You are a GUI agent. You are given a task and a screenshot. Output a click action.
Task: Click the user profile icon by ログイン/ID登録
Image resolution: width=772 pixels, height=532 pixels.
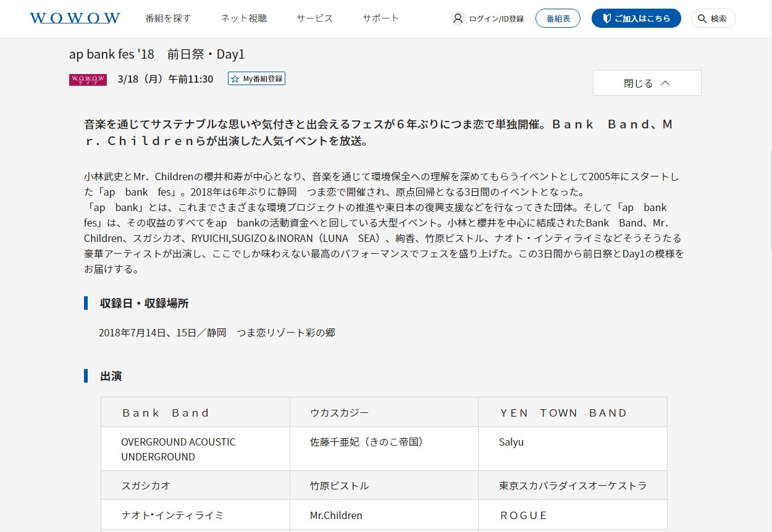pos(458,19)
